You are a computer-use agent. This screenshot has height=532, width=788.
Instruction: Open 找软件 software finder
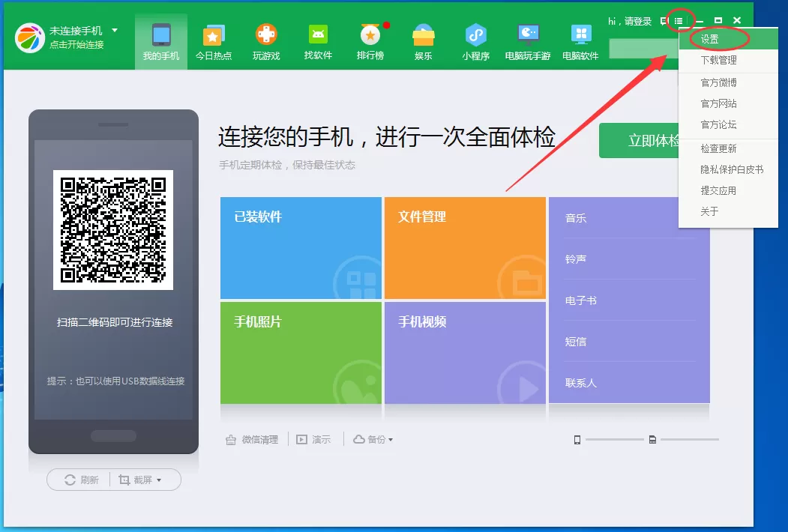[318, 42]
